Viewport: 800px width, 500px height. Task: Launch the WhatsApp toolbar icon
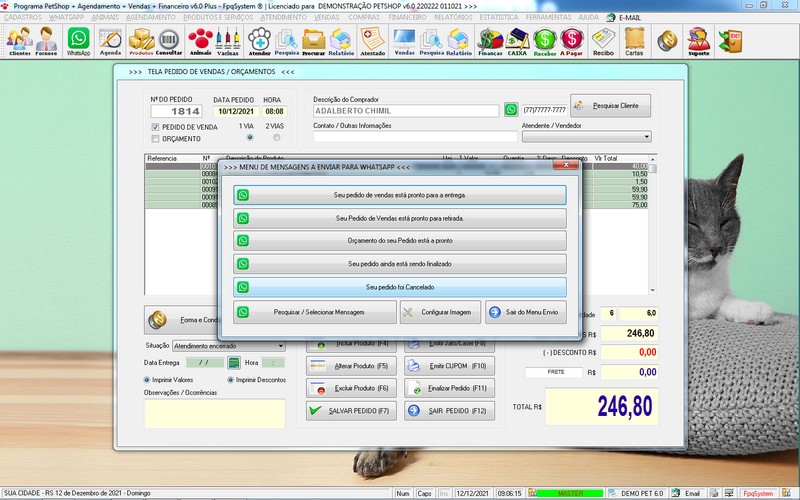79,41
